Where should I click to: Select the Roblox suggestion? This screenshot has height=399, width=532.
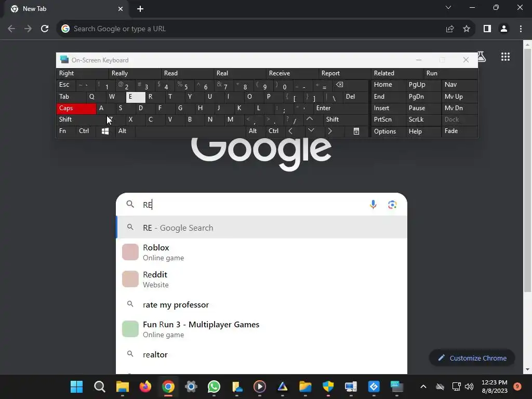click(x=261, y=252)
